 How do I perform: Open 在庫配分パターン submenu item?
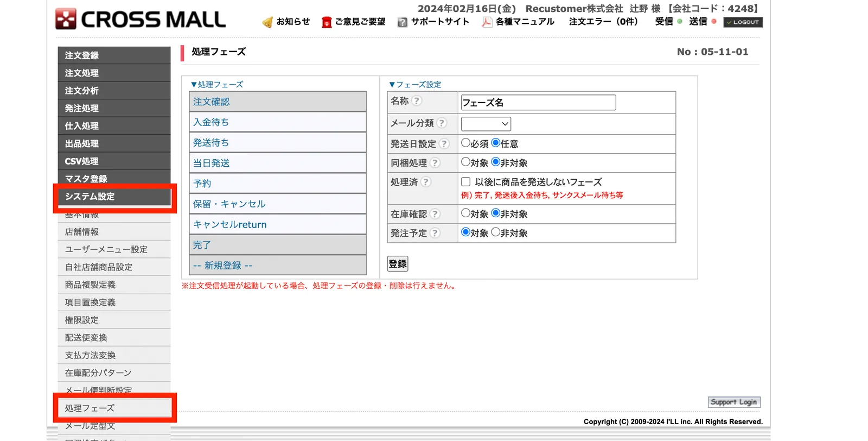[114, 373]
